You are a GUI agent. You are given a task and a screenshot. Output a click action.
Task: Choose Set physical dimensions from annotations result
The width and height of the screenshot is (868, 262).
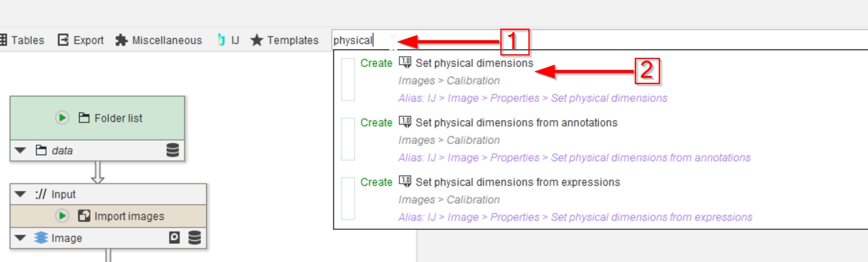coord(516,123)
